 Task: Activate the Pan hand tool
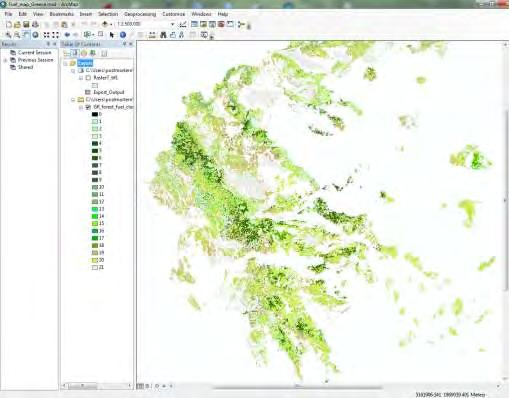26,35
